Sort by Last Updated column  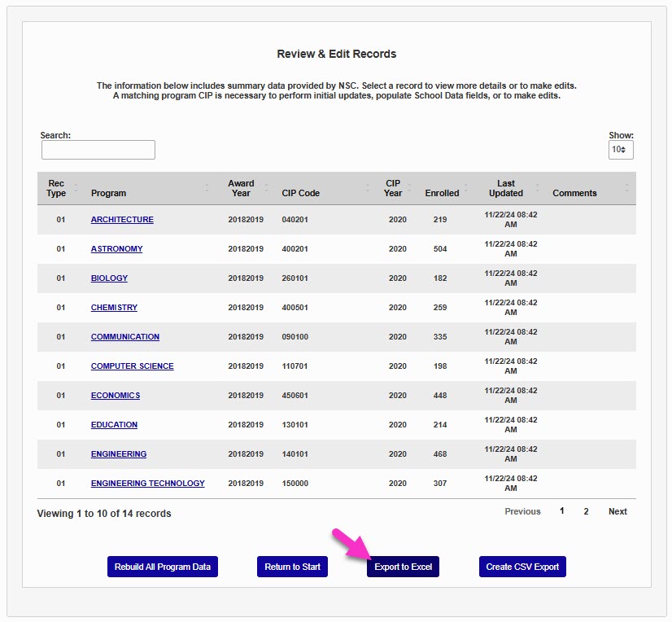pos(505,188)
